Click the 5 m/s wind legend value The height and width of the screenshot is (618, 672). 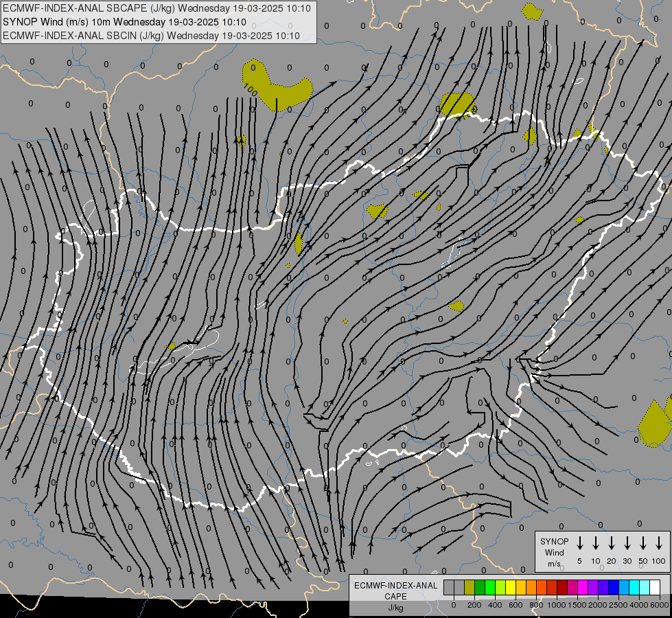(579, 561)
